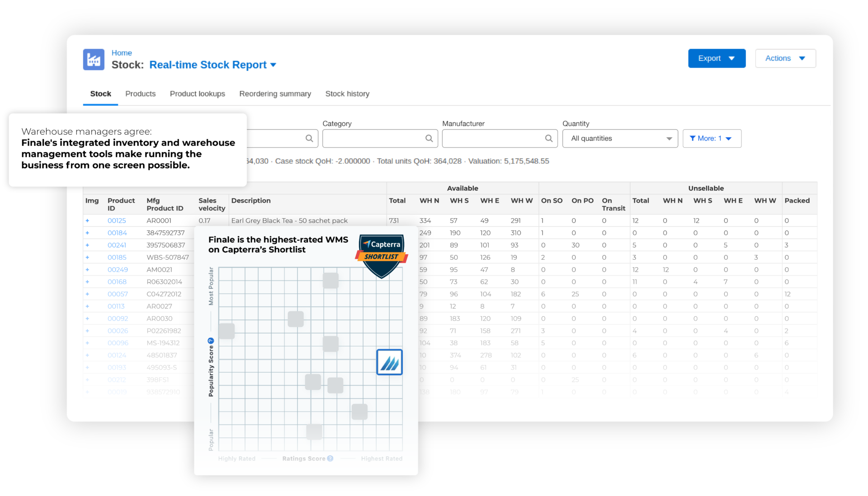868x496 pixels.
Task: Click the On PO column header
Action: (582, 201)
